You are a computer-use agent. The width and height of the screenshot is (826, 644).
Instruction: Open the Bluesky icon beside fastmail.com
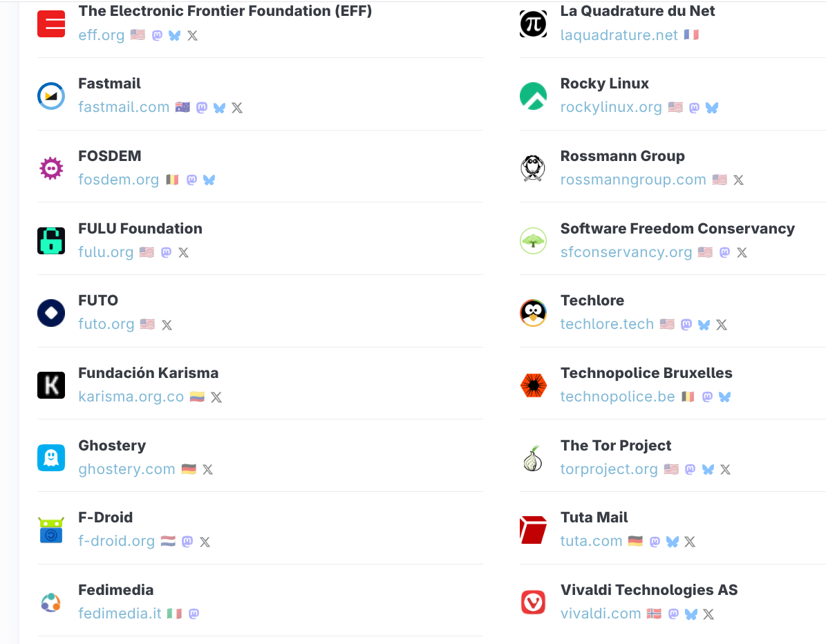[220, 108]
